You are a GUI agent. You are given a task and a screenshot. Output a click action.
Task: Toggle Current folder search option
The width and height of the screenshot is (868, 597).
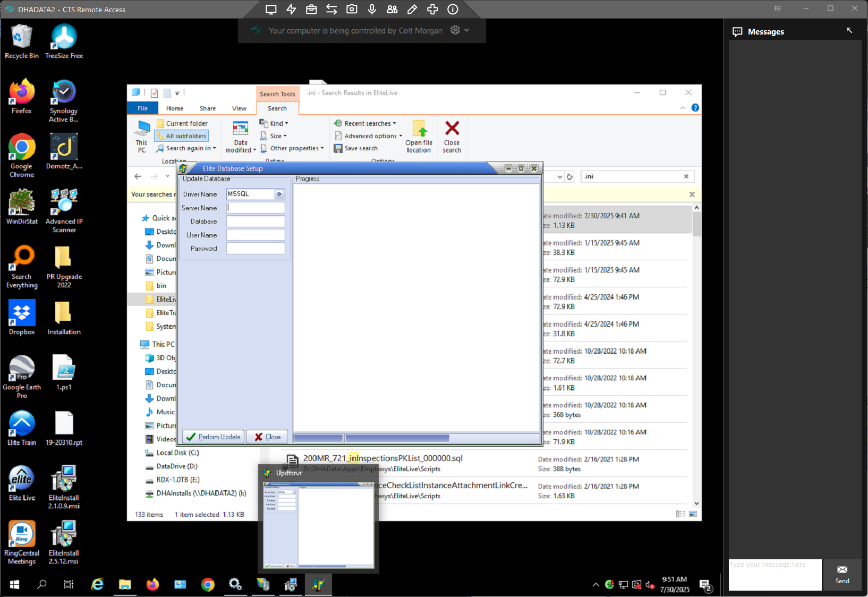pyautogui.click(x=182, y=123)
